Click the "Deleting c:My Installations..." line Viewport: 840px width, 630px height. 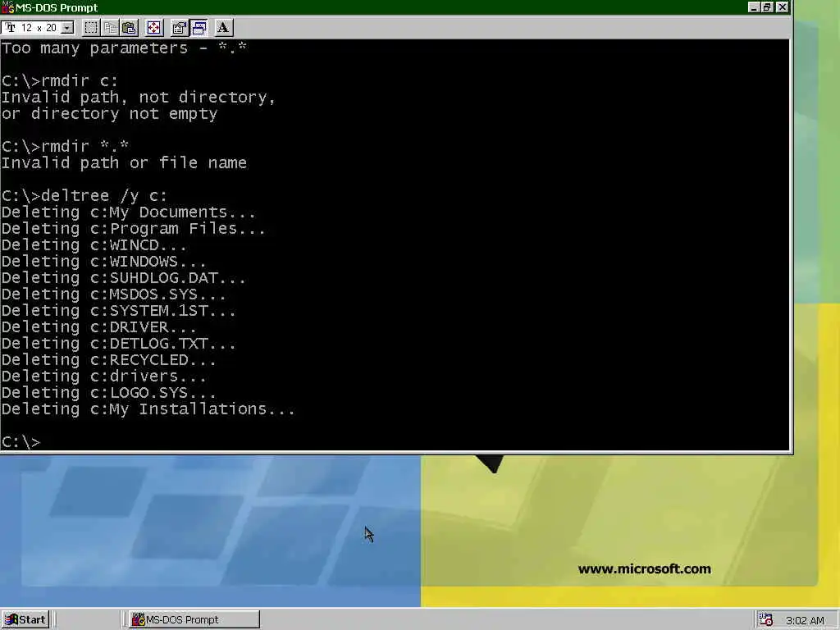[148, 409]
